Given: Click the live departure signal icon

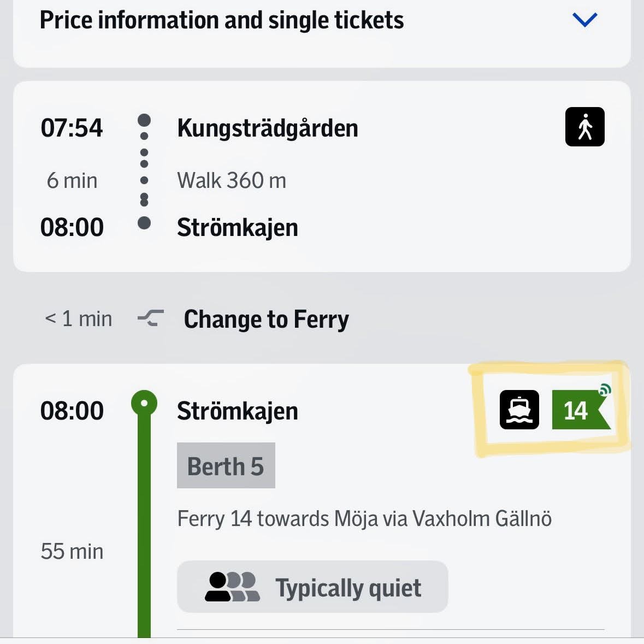Looking at the screenshot, I should [x=605, y=389].
